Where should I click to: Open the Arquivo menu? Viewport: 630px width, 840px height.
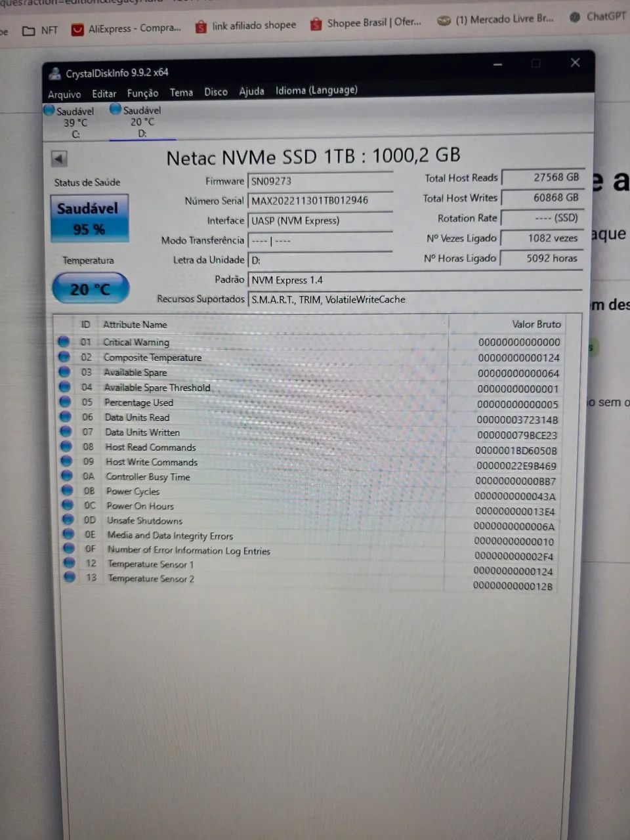point(64,94)
